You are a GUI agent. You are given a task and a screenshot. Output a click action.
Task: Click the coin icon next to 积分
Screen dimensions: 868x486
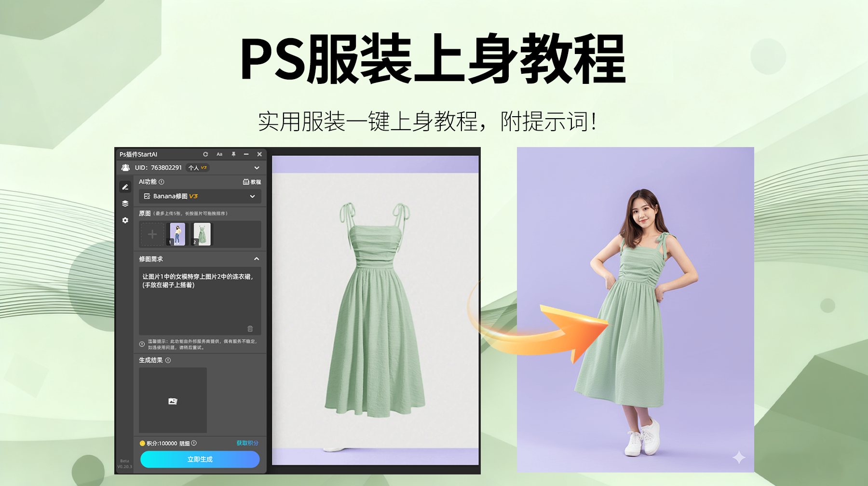pyautogui.click(x=142, y=443)
